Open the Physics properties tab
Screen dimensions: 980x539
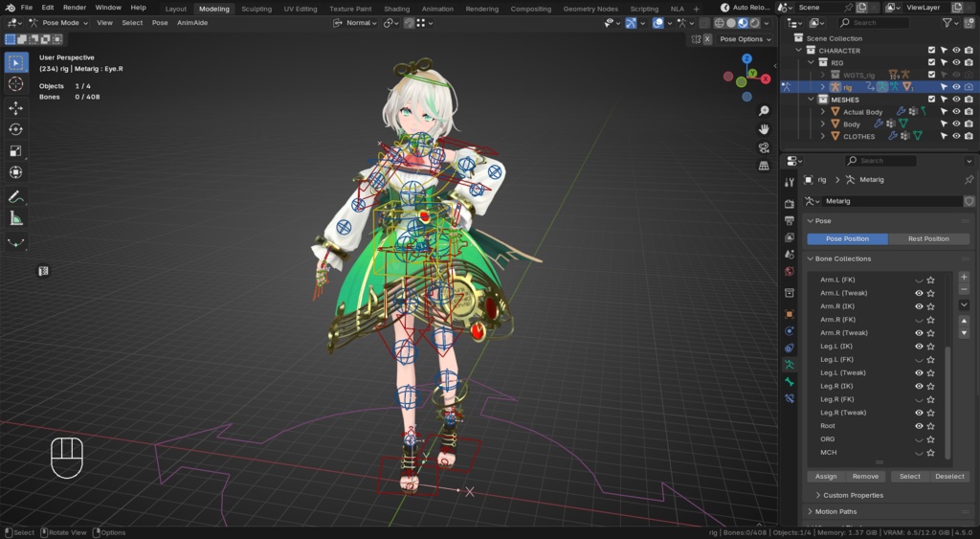click(x=790, y=331)
